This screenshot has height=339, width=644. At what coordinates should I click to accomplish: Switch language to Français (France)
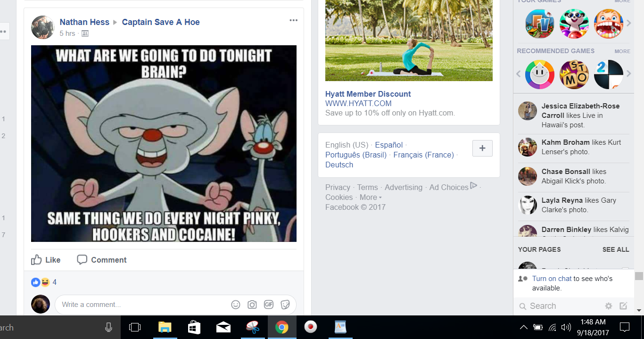[424, 155]
